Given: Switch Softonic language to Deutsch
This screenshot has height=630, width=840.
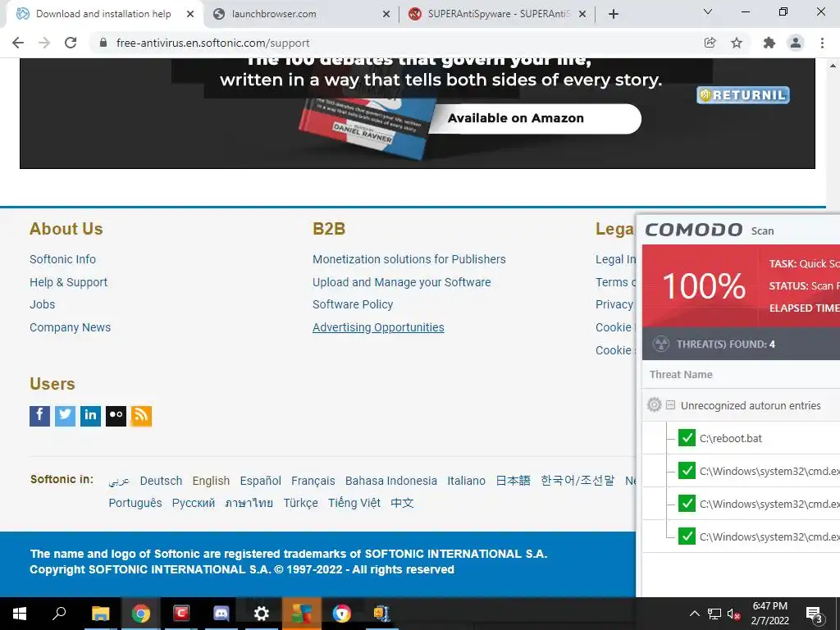Looking at the screenshot, I should pyautogui.click(x=161, y=481).
